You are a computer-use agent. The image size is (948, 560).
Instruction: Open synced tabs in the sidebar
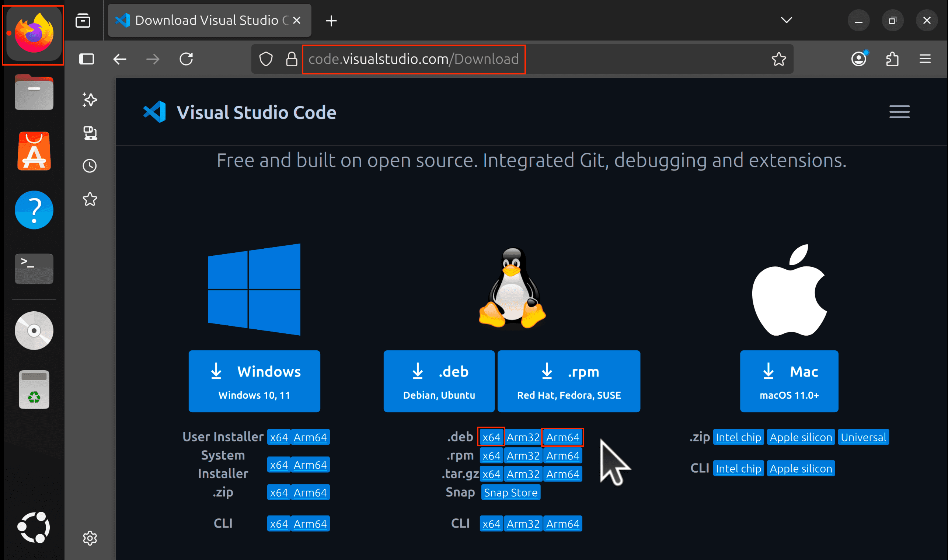[90, 133]
